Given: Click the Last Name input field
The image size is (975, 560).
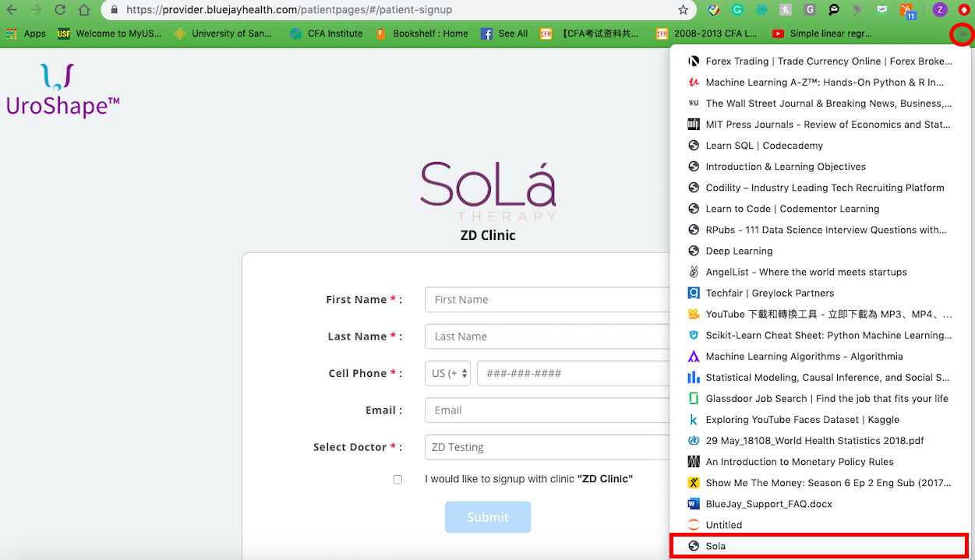Looking at the screenshot, I should point(546,336).
